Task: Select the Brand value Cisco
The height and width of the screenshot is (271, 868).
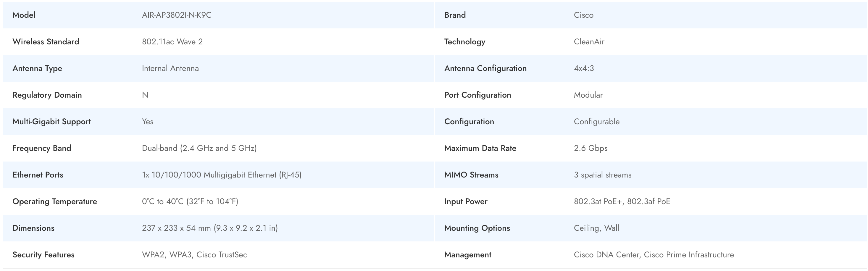Action: [583, 15]
